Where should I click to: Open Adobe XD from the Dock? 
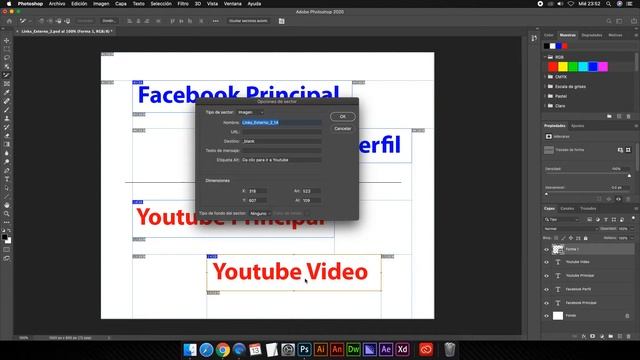point(402,349)
